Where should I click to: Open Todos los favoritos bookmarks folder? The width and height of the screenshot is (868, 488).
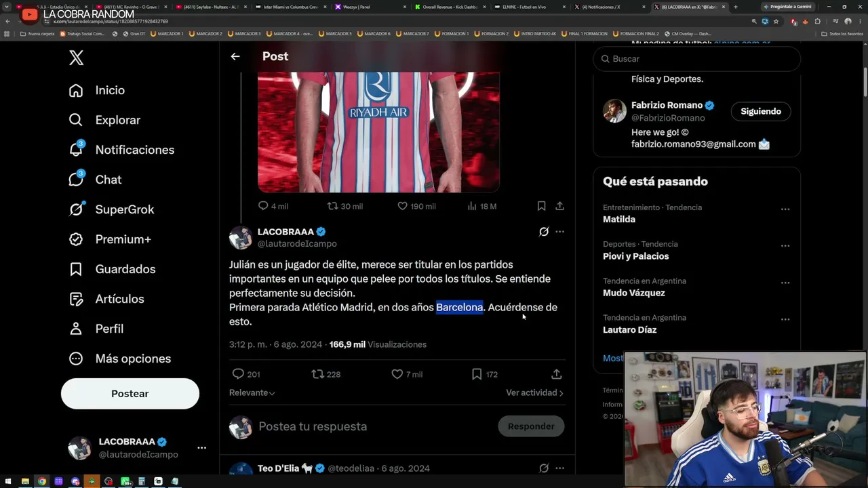[x=842, y=33]
